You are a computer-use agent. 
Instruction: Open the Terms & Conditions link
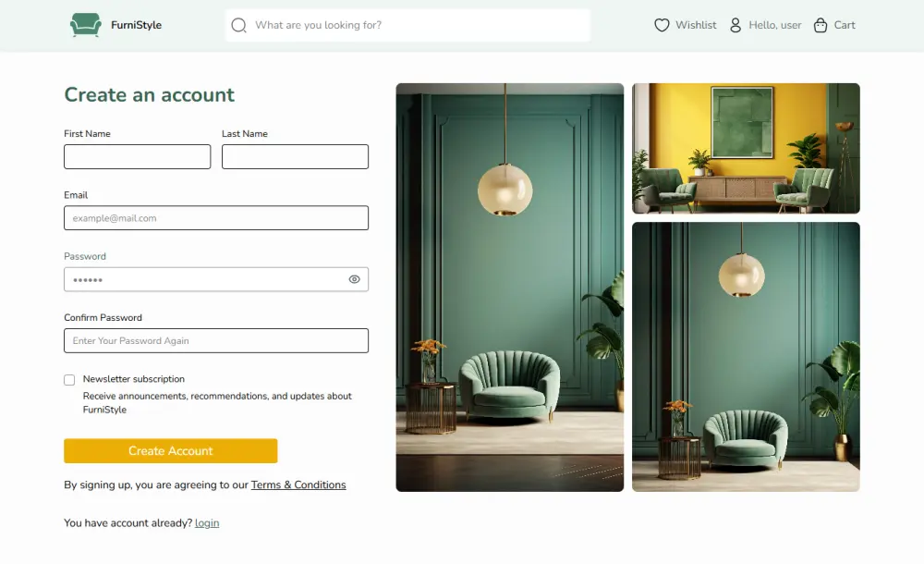pyautogui.click(x=298, y=484)
